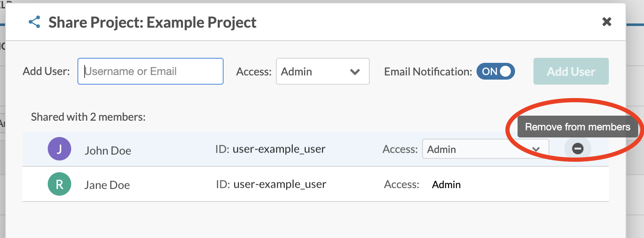Click the user ID in Jane Doe's row
The image size is (644, 238).
click(271, 184)
